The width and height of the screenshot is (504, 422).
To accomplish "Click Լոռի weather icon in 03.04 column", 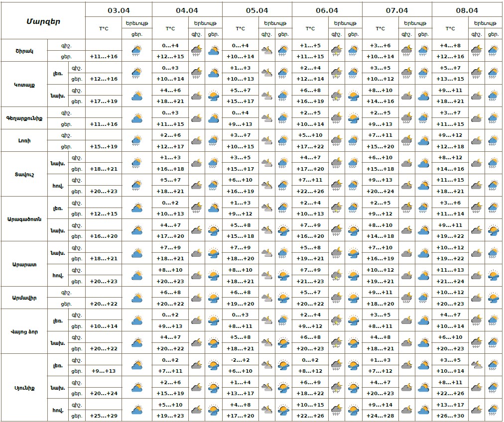I will click(x=137, y=141).
